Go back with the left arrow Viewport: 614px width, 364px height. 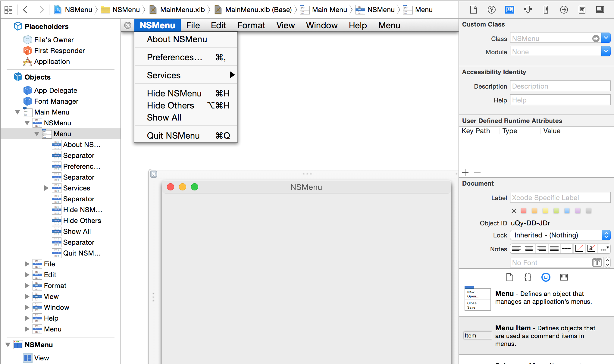pos(25,10)
